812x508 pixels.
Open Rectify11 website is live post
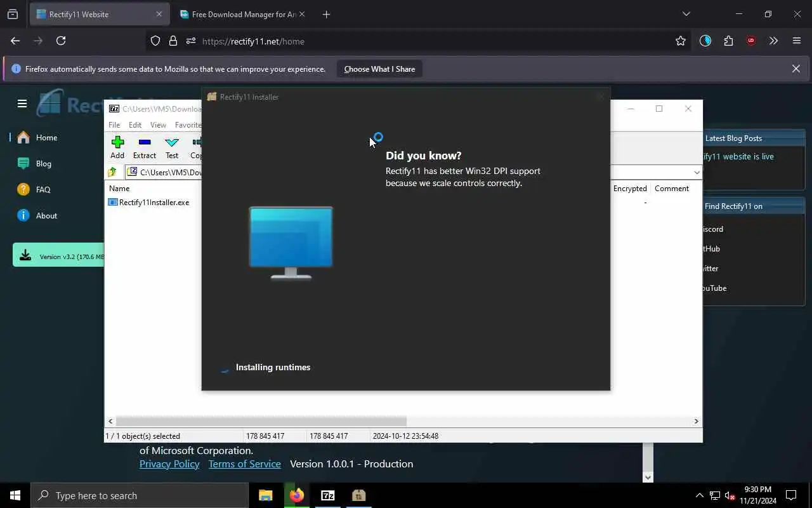tap(739, 156)
